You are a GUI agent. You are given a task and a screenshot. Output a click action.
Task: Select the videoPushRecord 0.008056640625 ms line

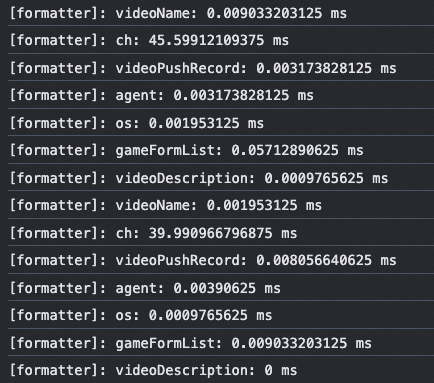coord(203,260)
